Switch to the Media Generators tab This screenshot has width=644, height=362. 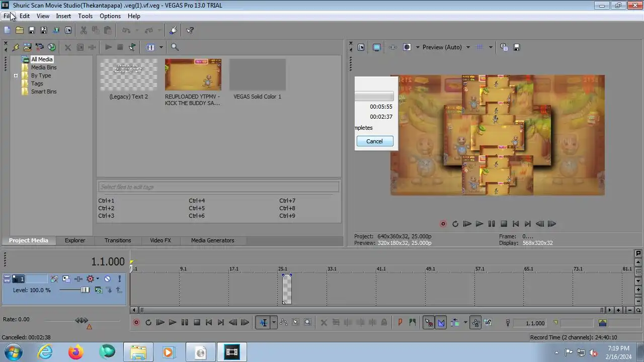(212, 240)
